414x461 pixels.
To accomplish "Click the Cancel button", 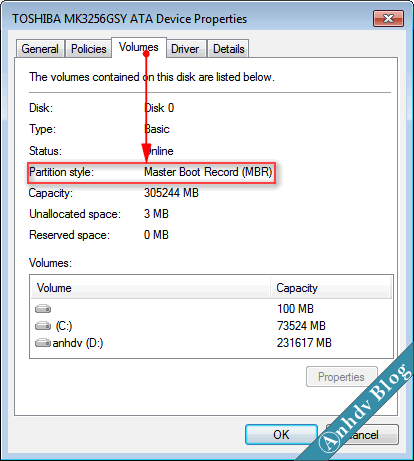I will click(362, 434).
